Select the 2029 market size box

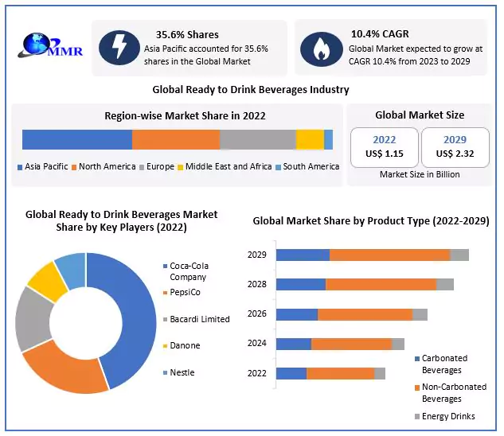click(455, 146)
